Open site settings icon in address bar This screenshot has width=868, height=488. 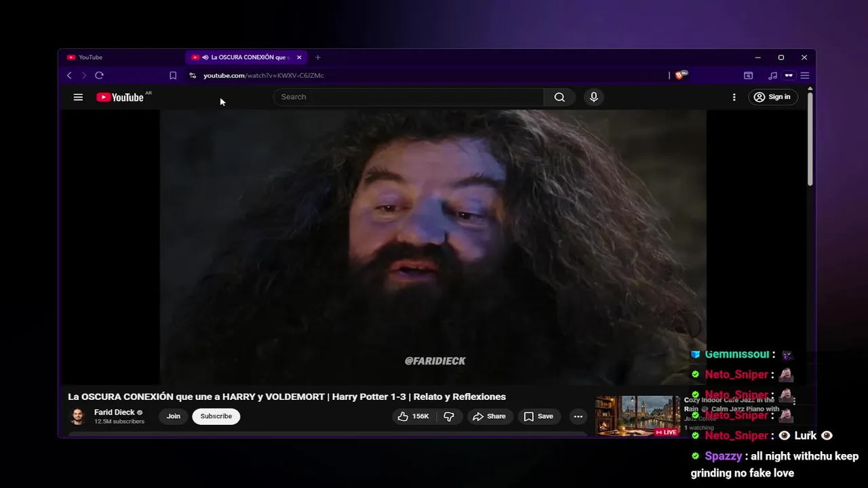click(x=193, y=75)
